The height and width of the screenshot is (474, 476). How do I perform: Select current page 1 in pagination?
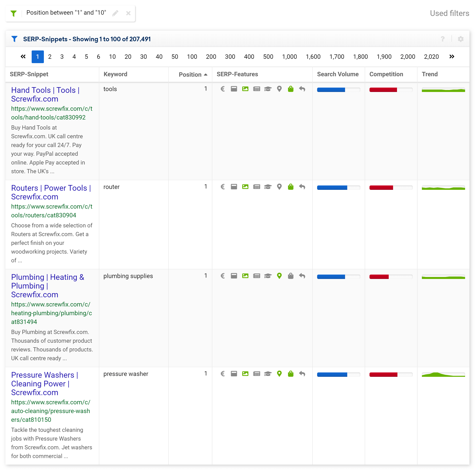[38, 57]
